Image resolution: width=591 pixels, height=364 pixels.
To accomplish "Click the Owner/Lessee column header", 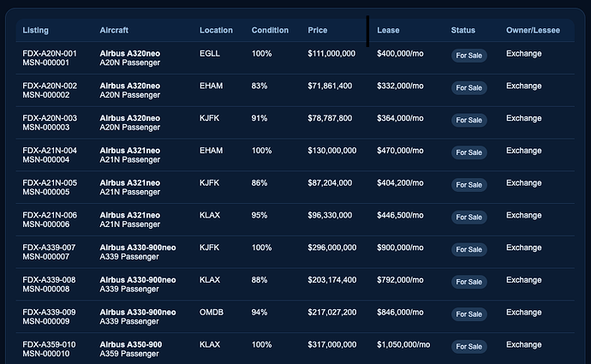I will click(533, 30).
